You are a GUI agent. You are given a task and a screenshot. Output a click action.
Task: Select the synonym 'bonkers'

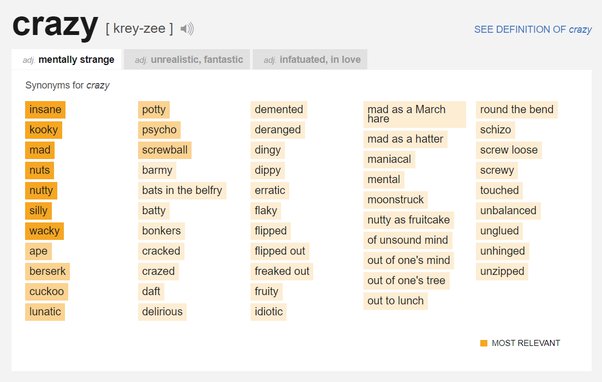[x=161, y=231]
